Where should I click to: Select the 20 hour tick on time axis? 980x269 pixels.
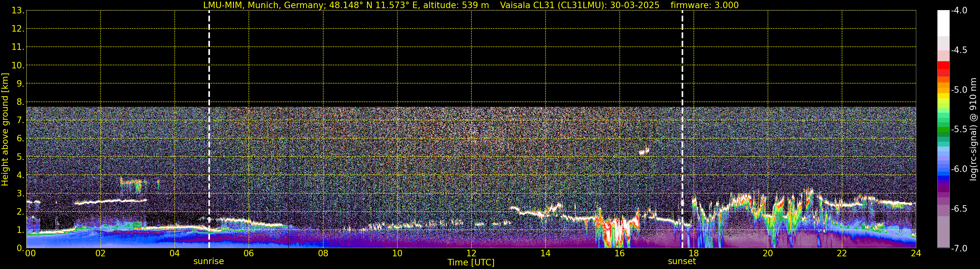[x=768, y=254]
